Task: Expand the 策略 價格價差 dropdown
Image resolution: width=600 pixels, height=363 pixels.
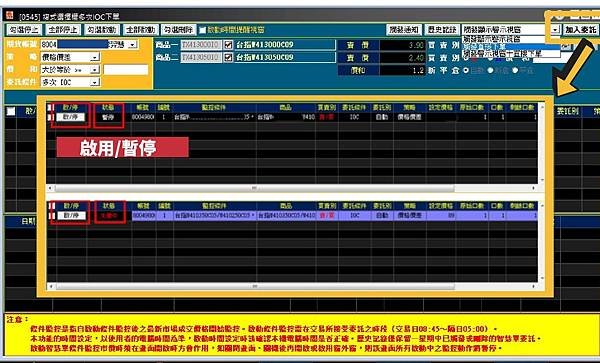Action: 95,57
